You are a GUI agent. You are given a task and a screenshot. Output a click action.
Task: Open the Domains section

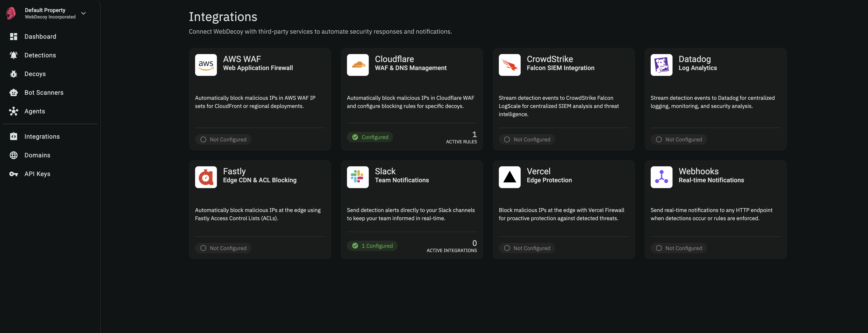pyautogui.click(x=37, y=155)
